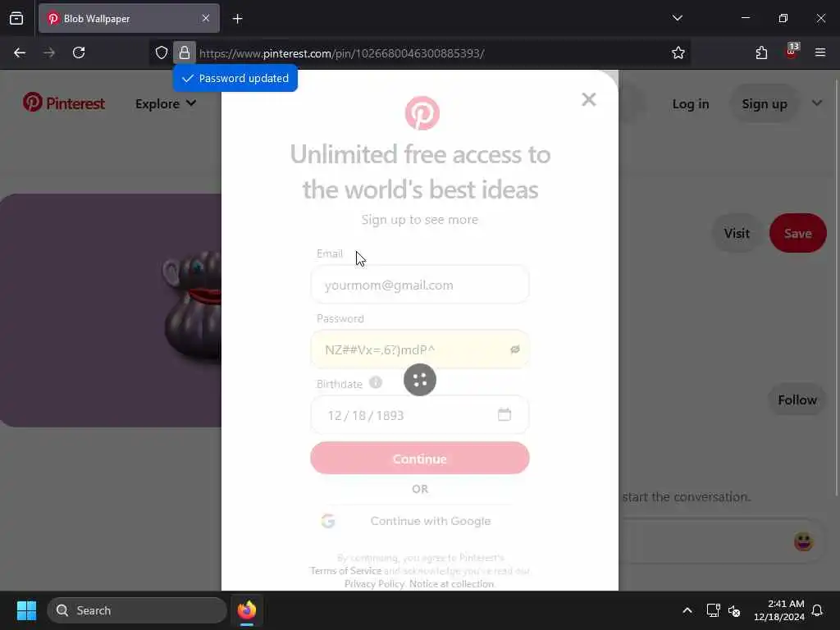The width and height of the screenshot is (840, 630).
Task: Open the Windows Start menu
Action: click(26, 610)
